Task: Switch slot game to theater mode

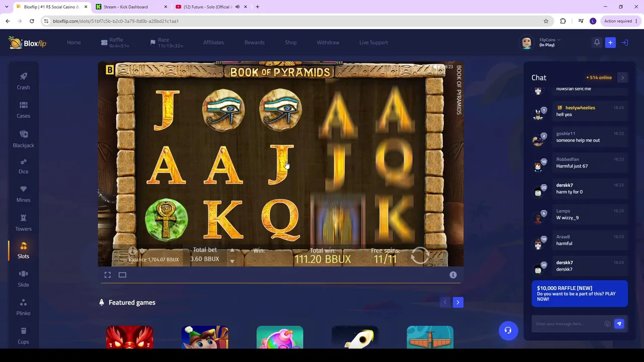Action: [x=122, y=275]
